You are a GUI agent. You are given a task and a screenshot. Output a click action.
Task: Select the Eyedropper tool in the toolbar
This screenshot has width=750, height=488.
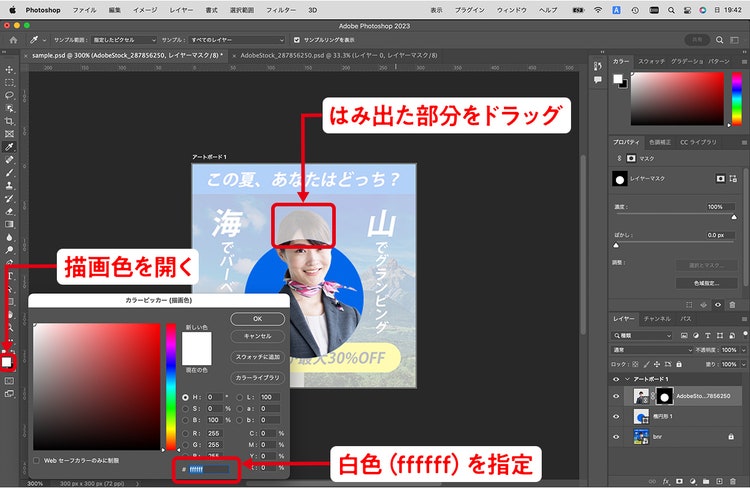click(x=9, y=147)
